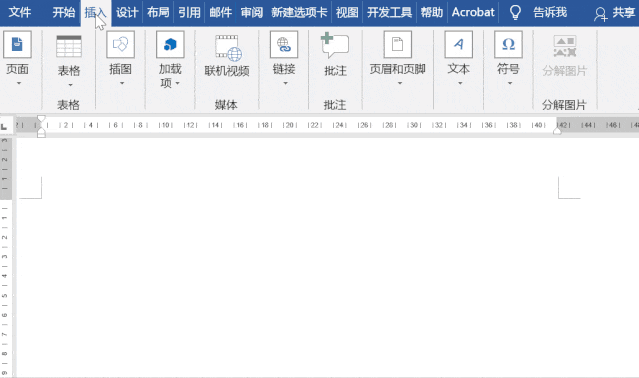Viewport: 639px width, 378px height.
Task: Expand the 符号 dropdown arrow
Action: [509, 83]
